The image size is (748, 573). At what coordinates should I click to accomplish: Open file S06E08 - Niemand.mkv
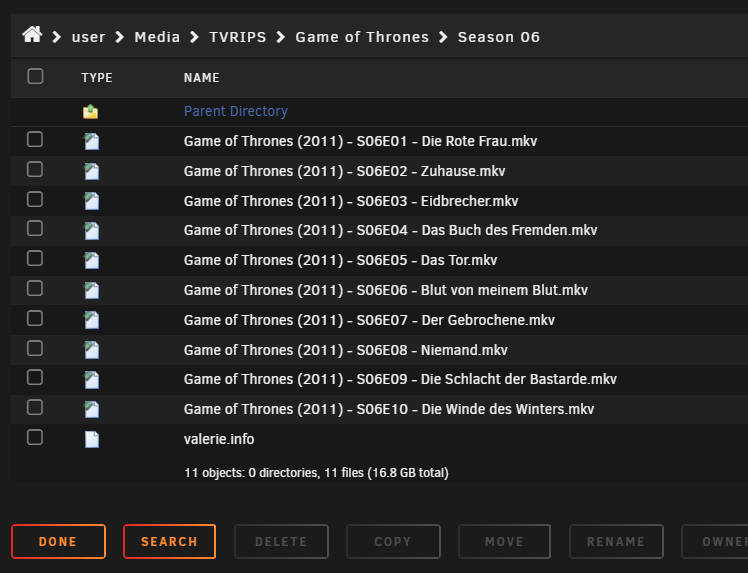(345, 350)
